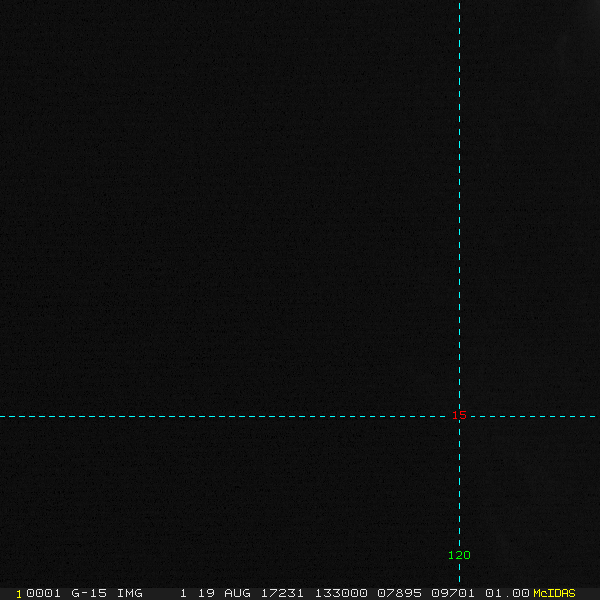Click the dashed latitude line left of 15

[x=224, y=416]
